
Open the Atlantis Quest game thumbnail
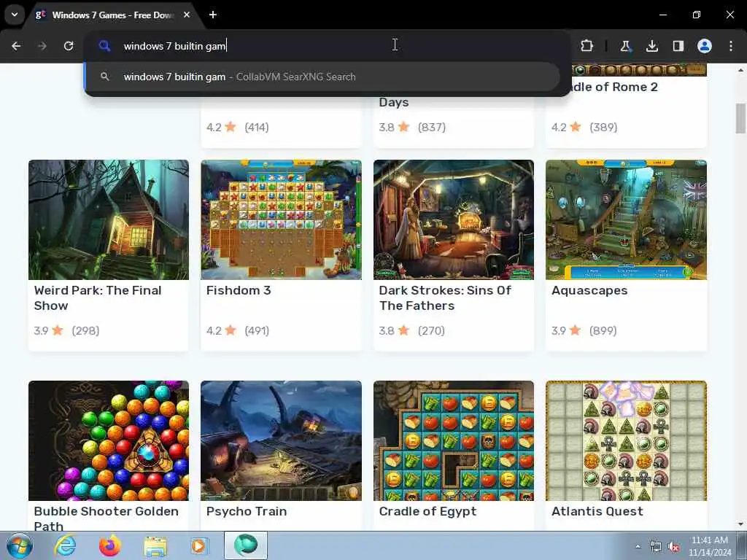tap(626, 440)
